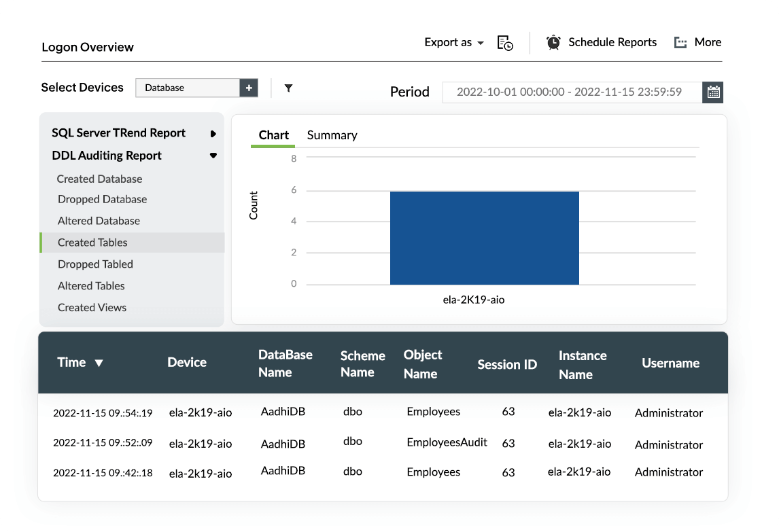Click the blue ela-2K19-aio chart bar

(484, 238)
